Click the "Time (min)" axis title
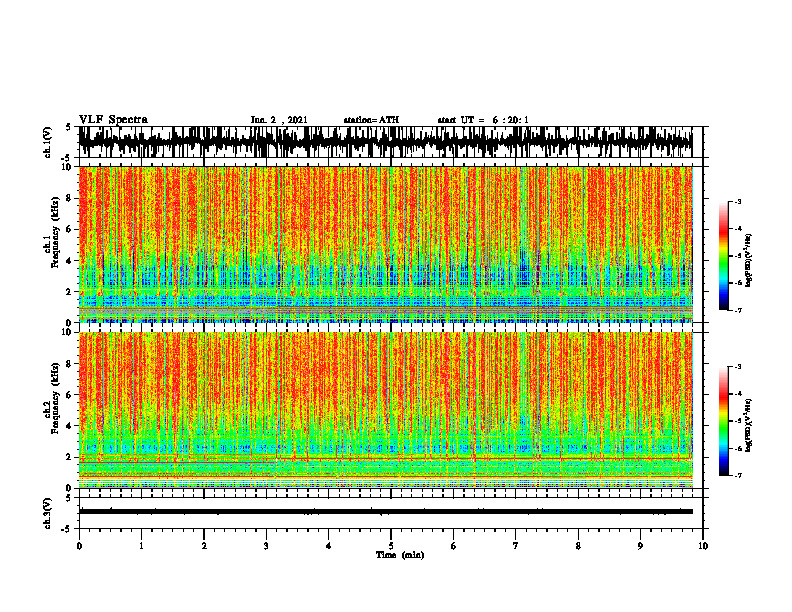The height and width of the screenshot is (612, 792). point(400,555)
